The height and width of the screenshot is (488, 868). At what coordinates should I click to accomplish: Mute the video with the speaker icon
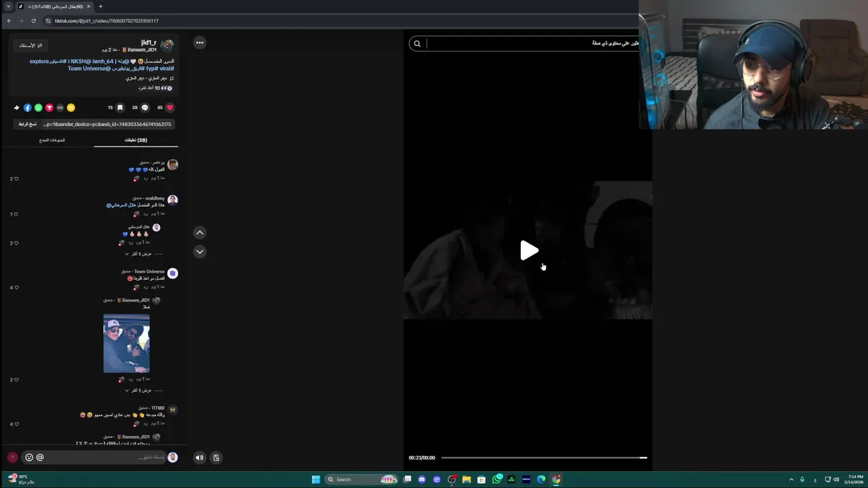199,457
